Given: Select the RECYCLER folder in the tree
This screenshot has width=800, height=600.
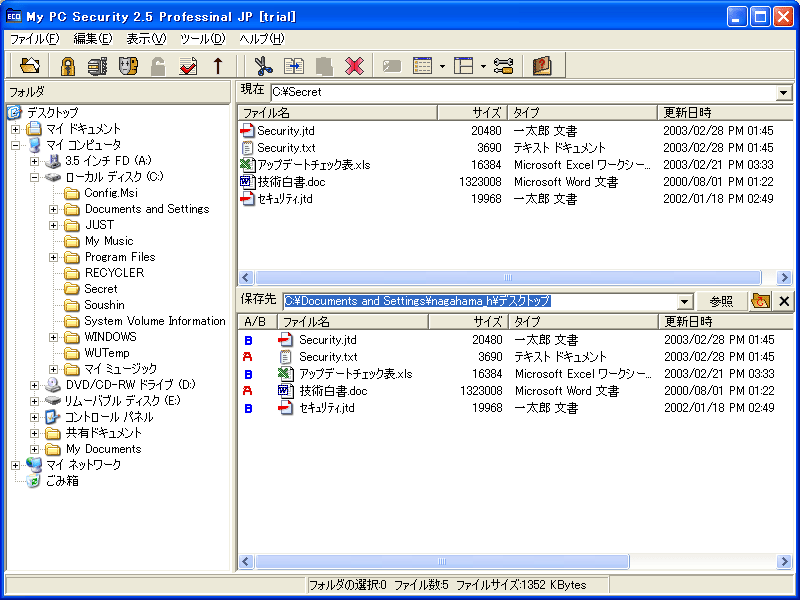Looking at the screenshot, I should click(x=114, y=273).
